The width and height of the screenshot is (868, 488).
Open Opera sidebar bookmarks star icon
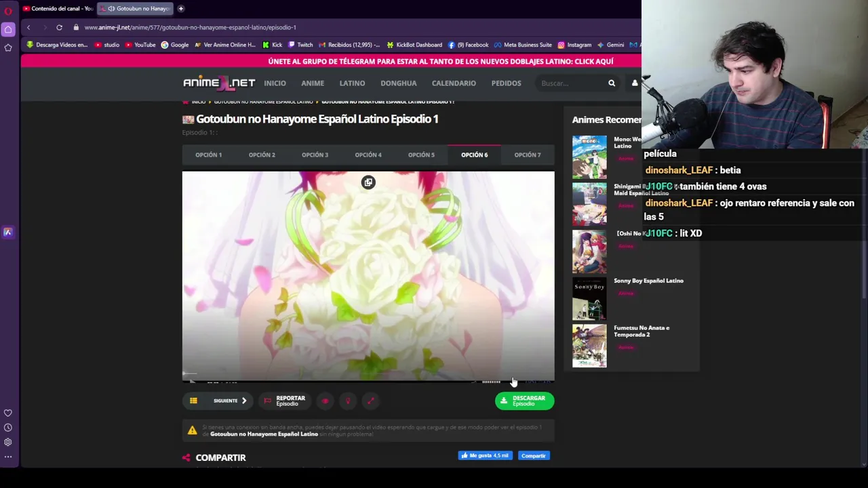(x=8, y=47)
